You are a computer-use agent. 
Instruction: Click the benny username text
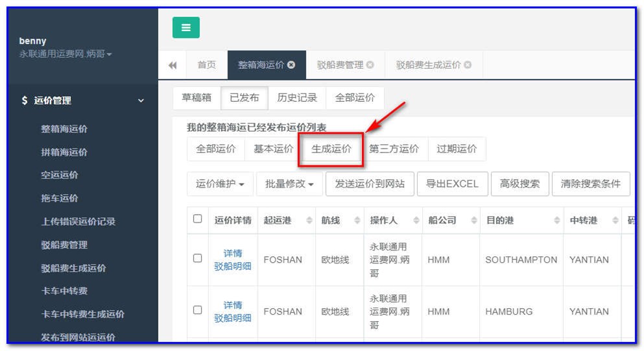click(32, 41)
